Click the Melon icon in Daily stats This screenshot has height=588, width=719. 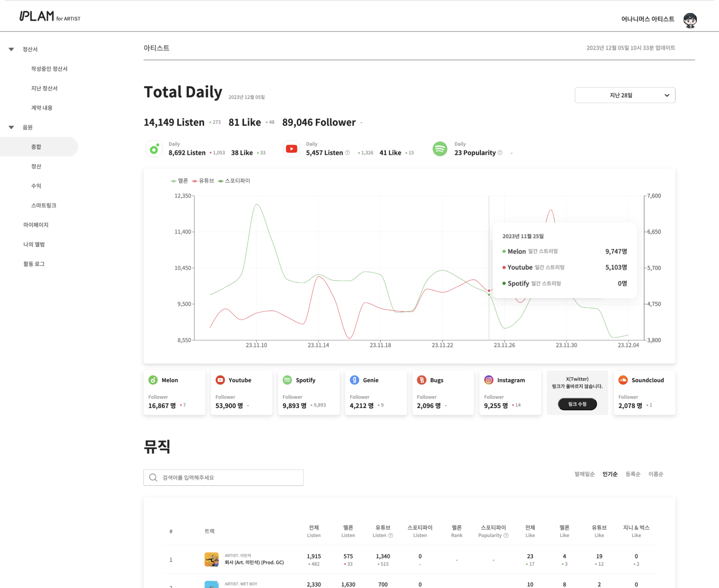pos(154,149)
